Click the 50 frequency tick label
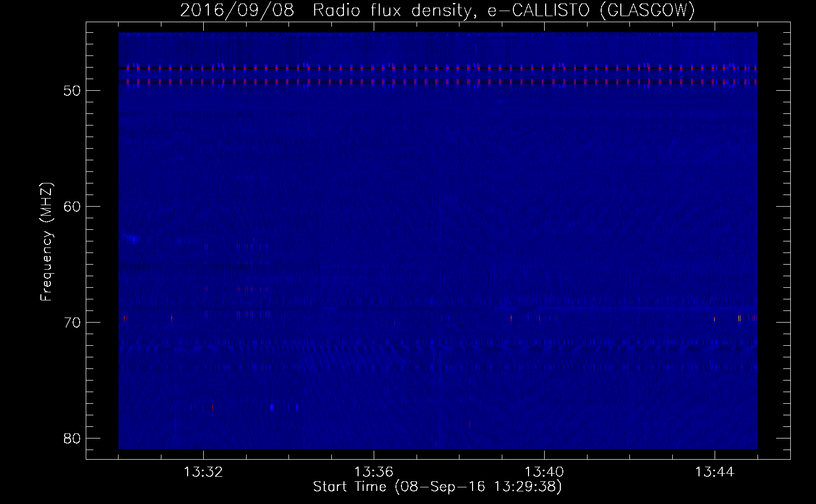 coord(72,91)
